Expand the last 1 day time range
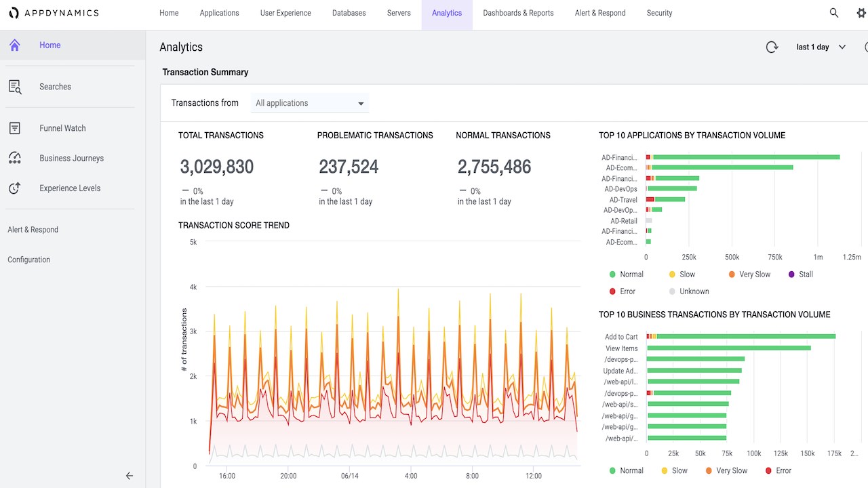 coord(821,47)
